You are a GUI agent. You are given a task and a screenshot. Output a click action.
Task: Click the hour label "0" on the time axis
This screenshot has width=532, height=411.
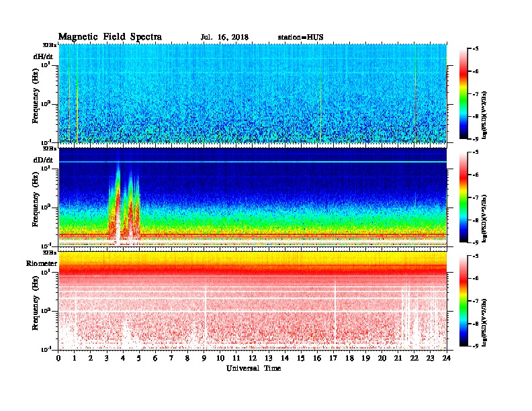pyautogui.click(x=58, y=358)
